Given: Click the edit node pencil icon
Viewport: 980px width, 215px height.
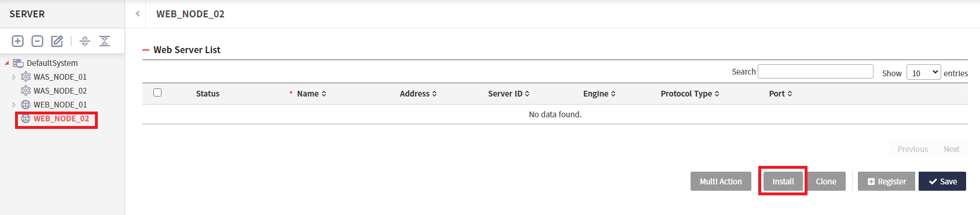Looking at the screenshot, I should click(x=57, y=41).
